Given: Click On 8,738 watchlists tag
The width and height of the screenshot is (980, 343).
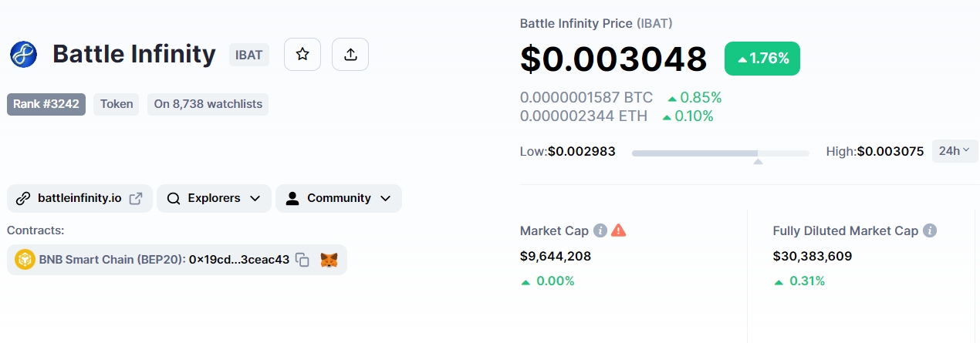Looking at the screenshot, I should point(208,104).
